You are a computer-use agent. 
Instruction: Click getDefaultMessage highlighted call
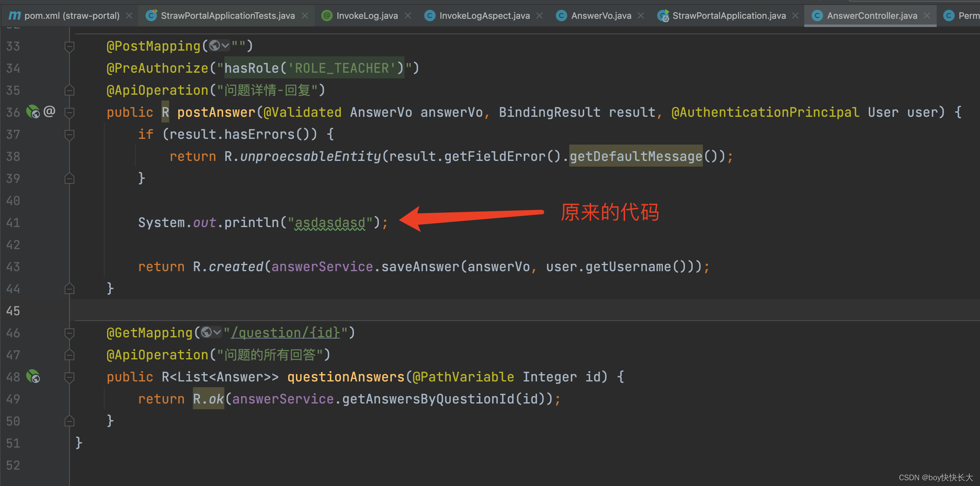click(636, 156)
